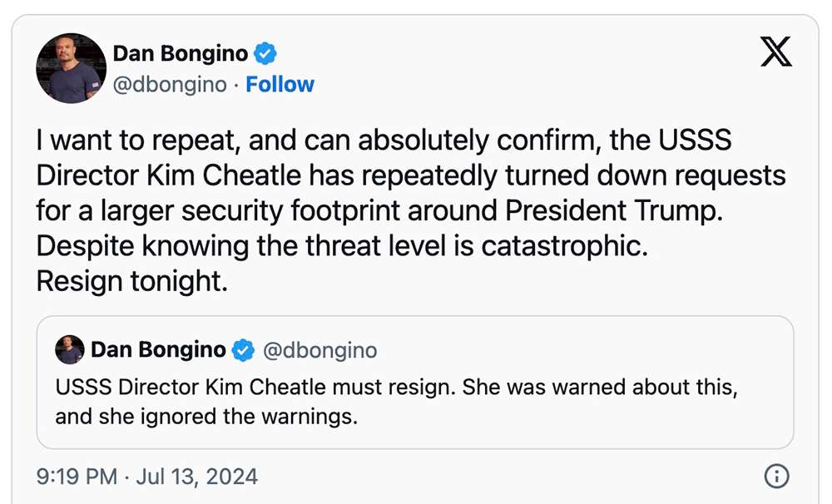The image size is (832, 504).
Task: Click the main Dan Bongino profile avatar
Action: tap(69, 69)
